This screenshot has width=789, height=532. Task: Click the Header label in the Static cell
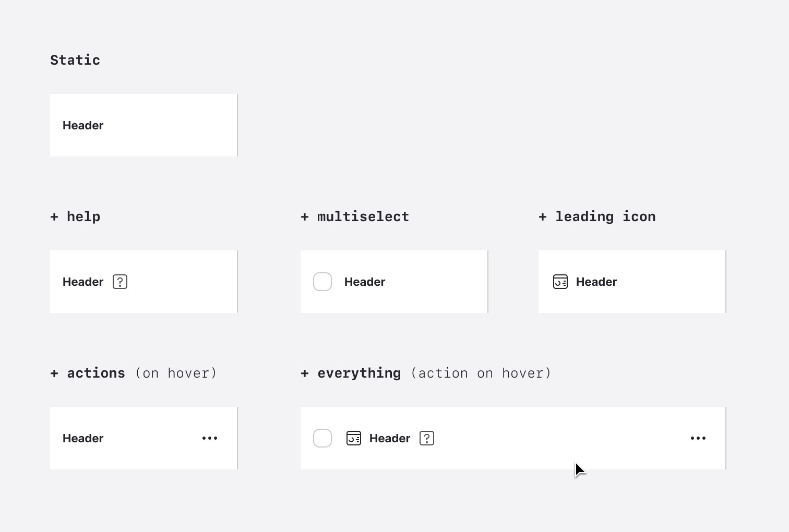tap(83, 125)
